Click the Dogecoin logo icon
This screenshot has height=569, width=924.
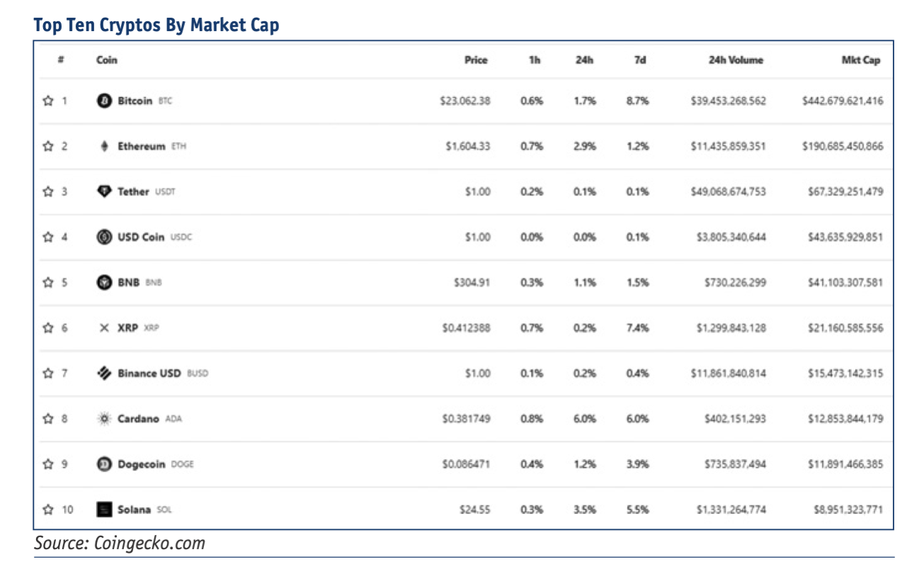pyautogui.click(x=104, y=464)
